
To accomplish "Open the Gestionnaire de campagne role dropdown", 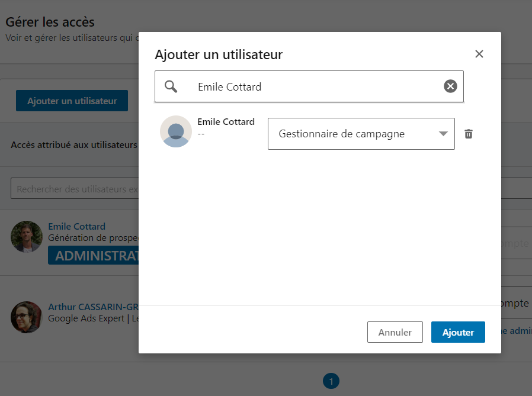I will (355, 134).
